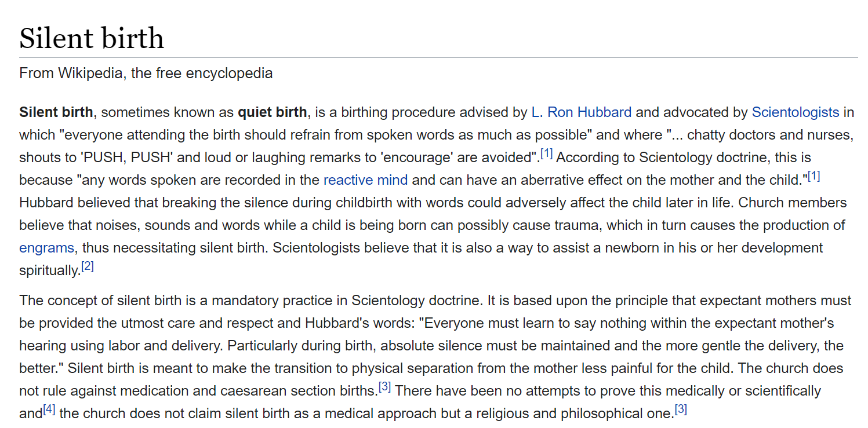Click the 'Silent birth' page title heading
Viewport: 868px width, 428px height.
click(x=92, y=38)
